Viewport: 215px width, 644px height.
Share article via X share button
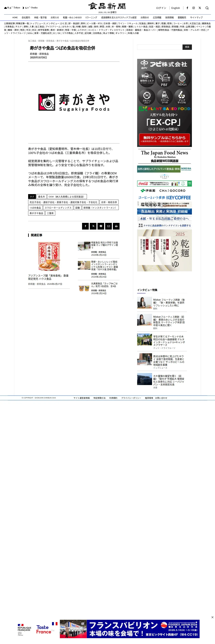[x=93, y=226]
